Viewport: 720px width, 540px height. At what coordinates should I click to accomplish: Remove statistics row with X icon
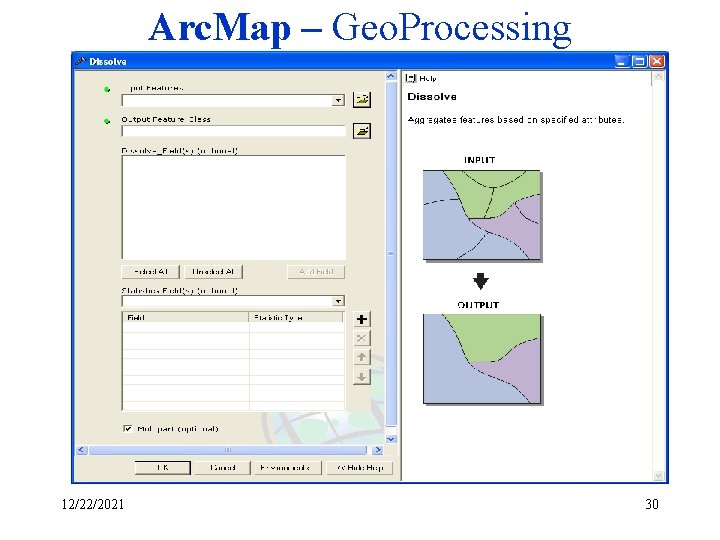pos(361,338)
